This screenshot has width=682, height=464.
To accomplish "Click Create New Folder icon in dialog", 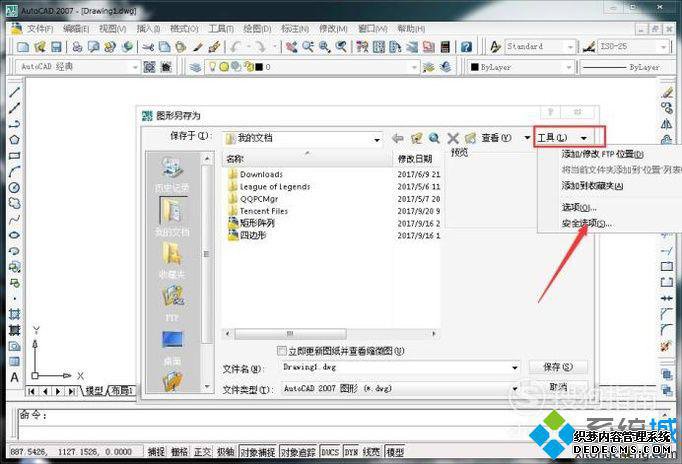I will point(470,138).
